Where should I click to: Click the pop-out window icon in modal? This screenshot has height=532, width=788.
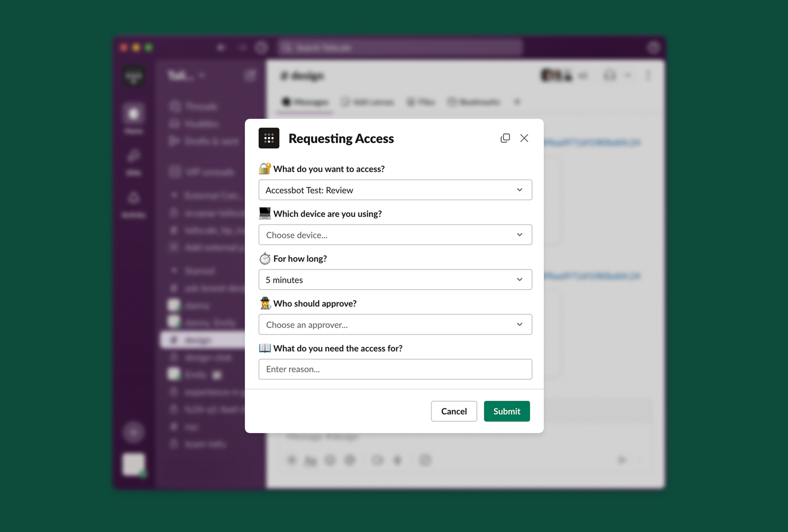pyautogui.click(x=505, y=138)
